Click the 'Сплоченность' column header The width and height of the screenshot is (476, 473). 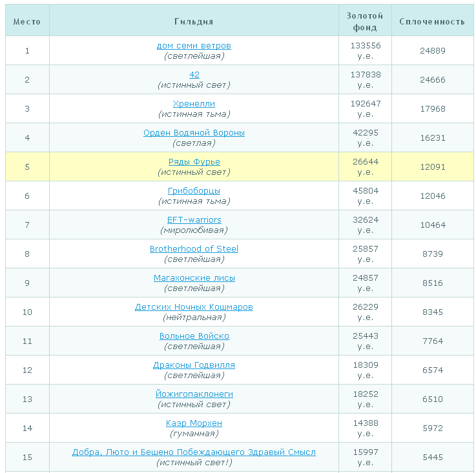tap(432, 21)
